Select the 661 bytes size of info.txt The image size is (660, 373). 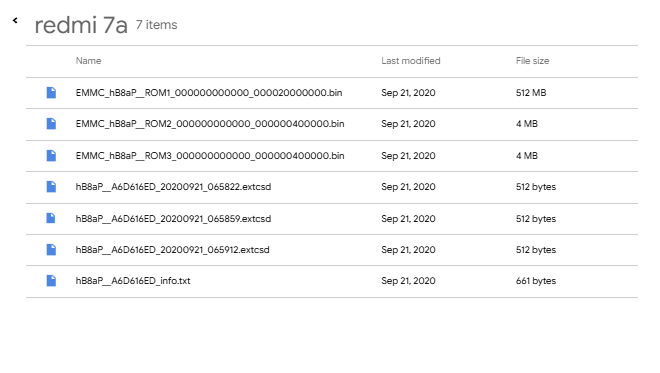click(536, 281)
